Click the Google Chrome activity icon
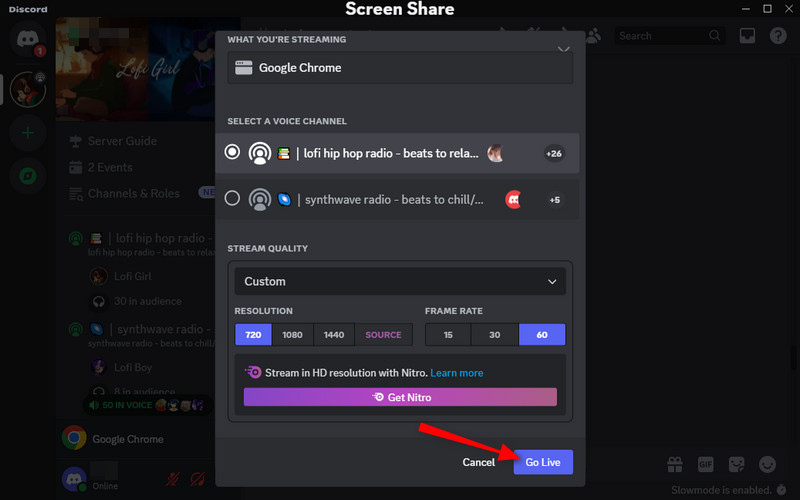Screen dimensions: 800x500 pos(74,438)
